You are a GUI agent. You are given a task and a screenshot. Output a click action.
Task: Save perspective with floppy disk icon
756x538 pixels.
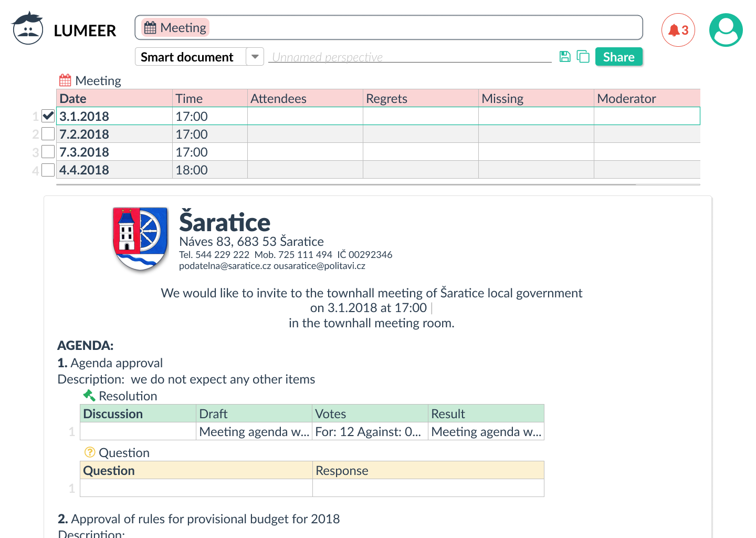[565, 57]
